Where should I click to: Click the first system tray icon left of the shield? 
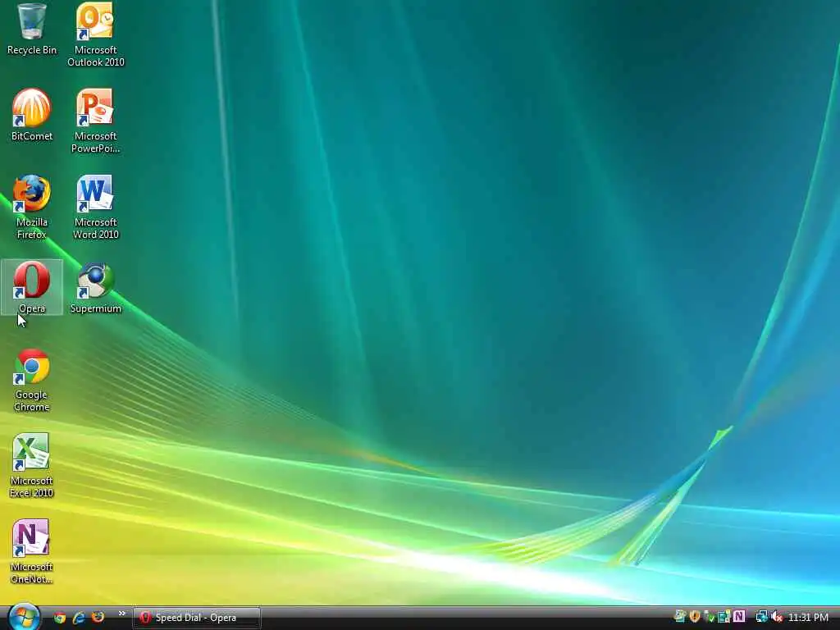pos(680,617)
